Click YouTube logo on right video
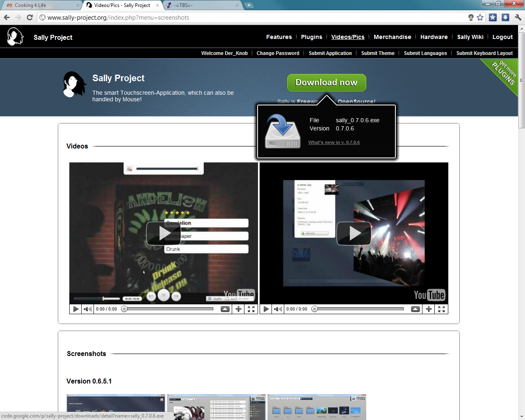 429,295
